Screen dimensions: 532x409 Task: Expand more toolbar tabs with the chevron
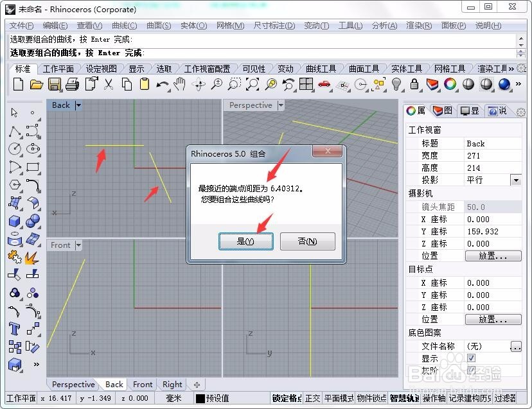511,69
